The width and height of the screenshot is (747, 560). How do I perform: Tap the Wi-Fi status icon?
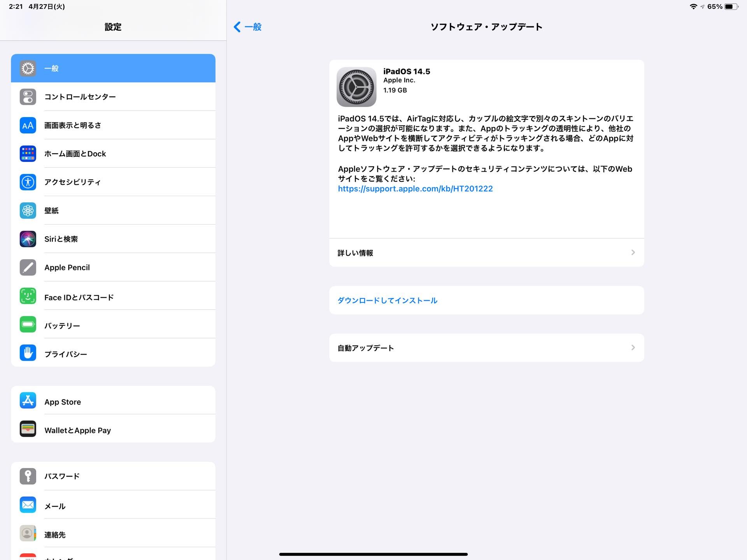click(x=693, y=7)
